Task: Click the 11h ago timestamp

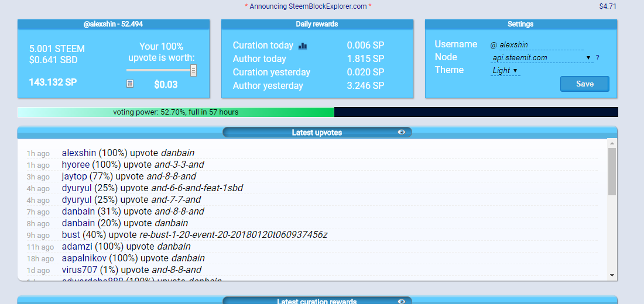Action: (x=40, y=247)
